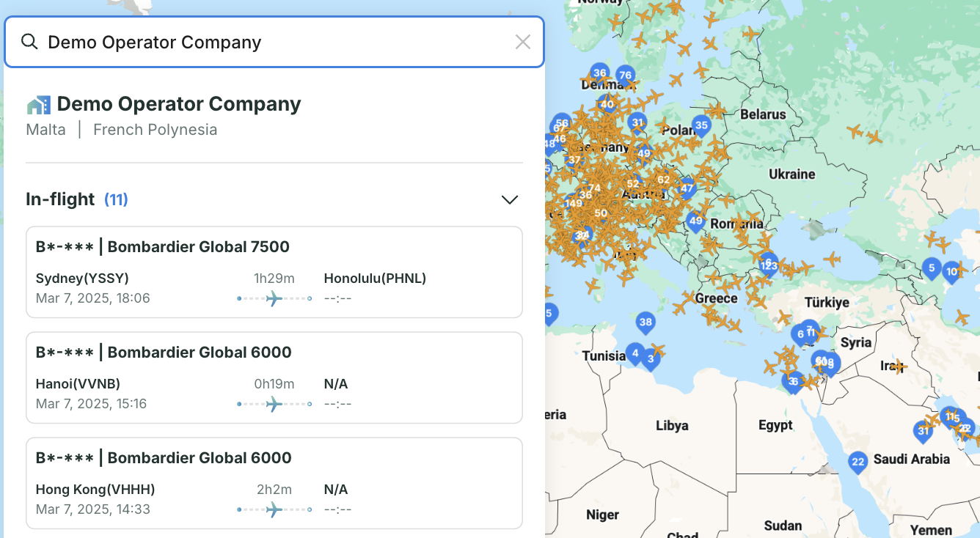Click the Demo Operator Company building icon
This screenshot has width=980, height=538.
click(x=39, y=105)
